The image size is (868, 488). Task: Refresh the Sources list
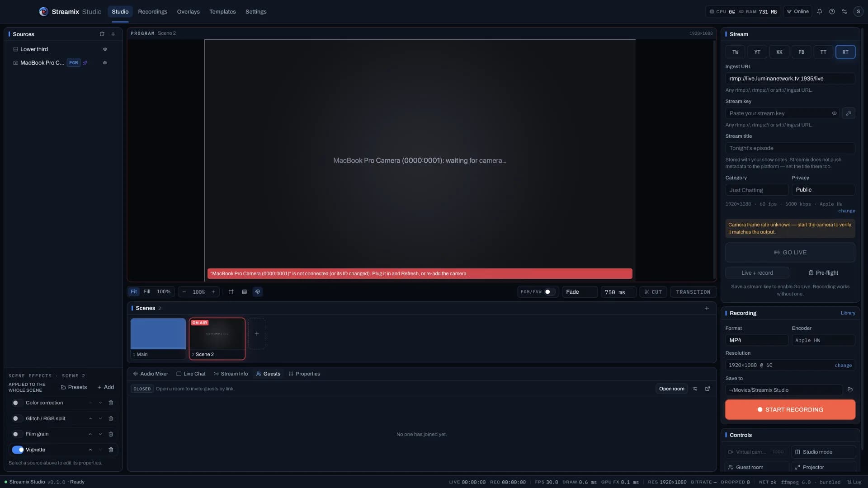(x=102, y=34)
